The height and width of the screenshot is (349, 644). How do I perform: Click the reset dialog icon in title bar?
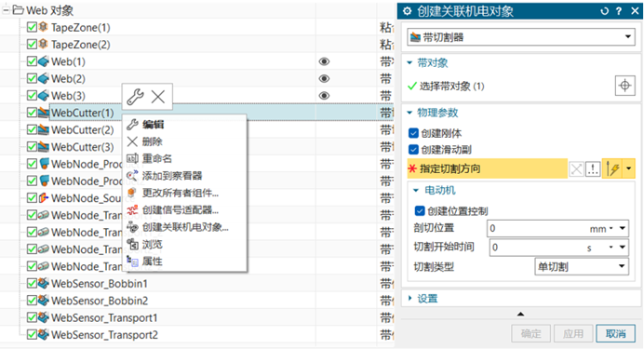(604, 11)
